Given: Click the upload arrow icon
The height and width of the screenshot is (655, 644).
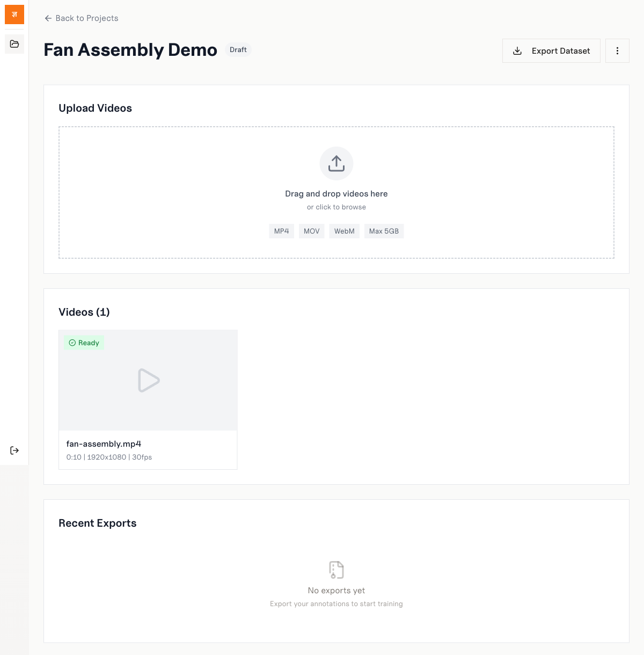Looking at the screenshot, I should [336, 163].
